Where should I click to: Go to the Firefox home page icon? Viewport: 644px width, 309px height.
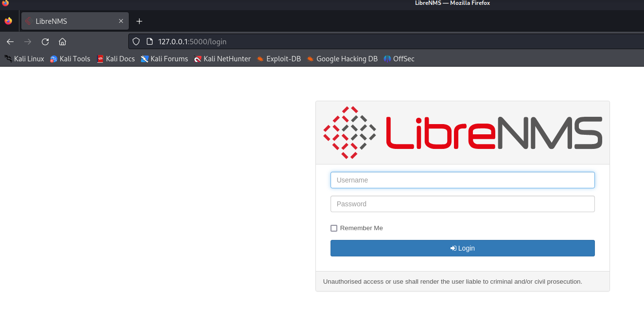[x=62, y=42]
